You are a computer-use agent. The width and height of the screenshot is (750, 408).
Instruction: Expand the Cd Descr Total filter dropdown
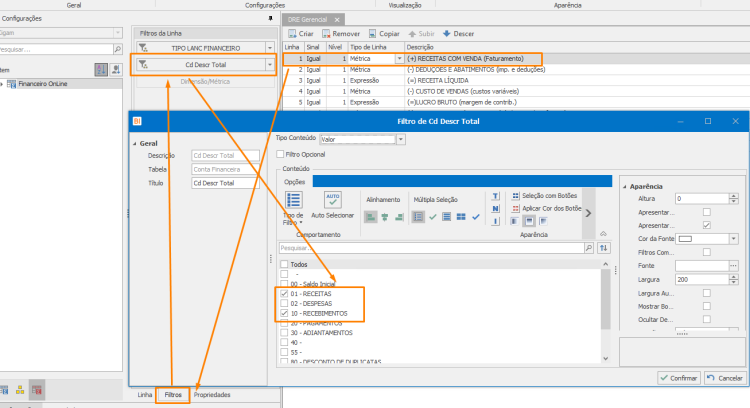tap(270, 65)
